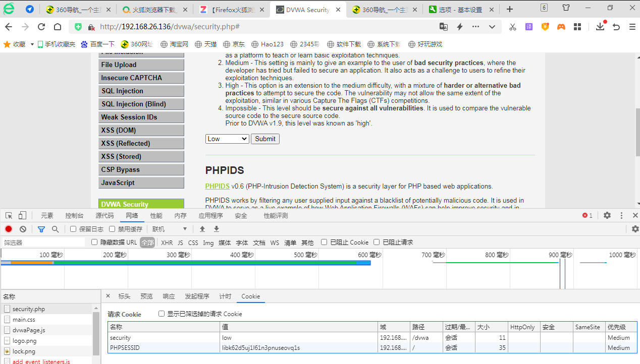Click the export HAR download arrow icon
Screen dimensions: 640x364
tap(217, 229)
